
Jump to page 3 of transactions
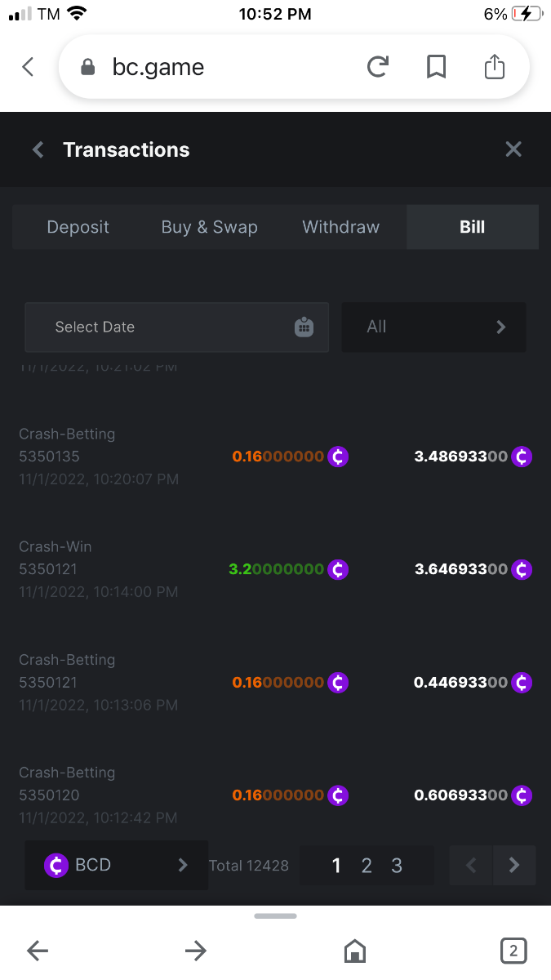point(397,866)
